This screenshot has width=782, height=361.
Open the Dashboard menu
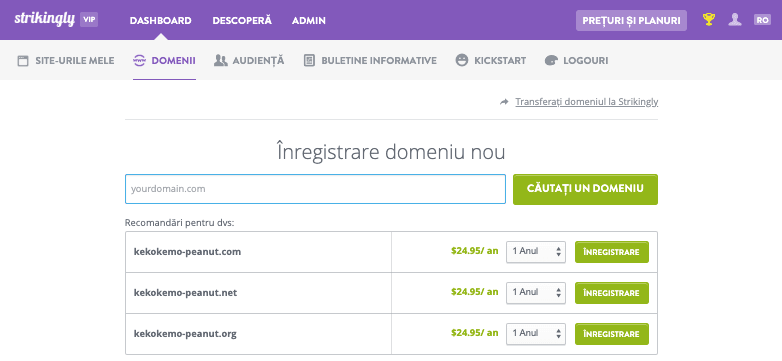tap(161, 20)
